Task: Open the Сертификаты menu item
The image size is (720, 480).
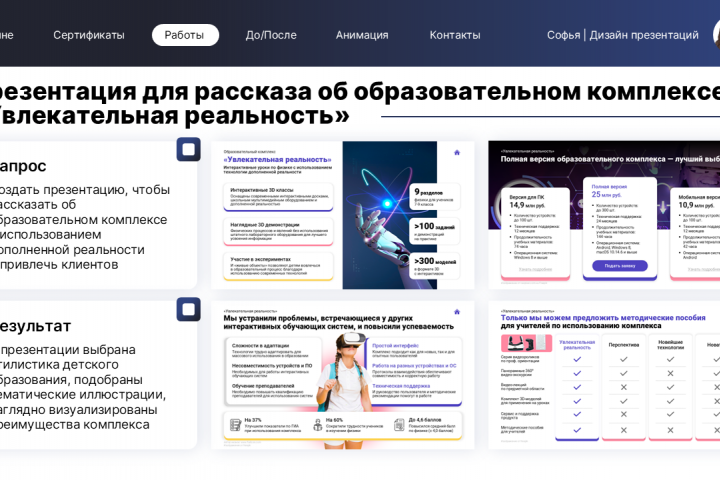Action: [x=89, y=35]
